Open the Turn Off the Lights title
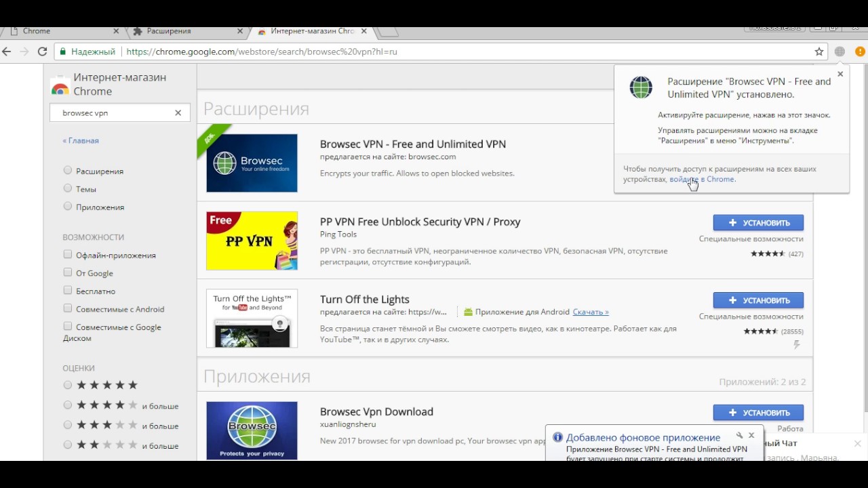 click(x=365, y=300)
